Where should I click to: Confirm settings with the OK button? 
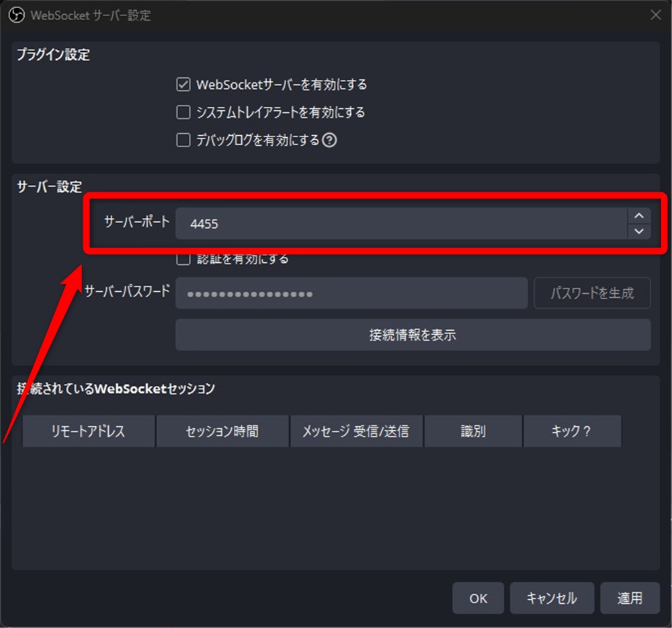478,598
